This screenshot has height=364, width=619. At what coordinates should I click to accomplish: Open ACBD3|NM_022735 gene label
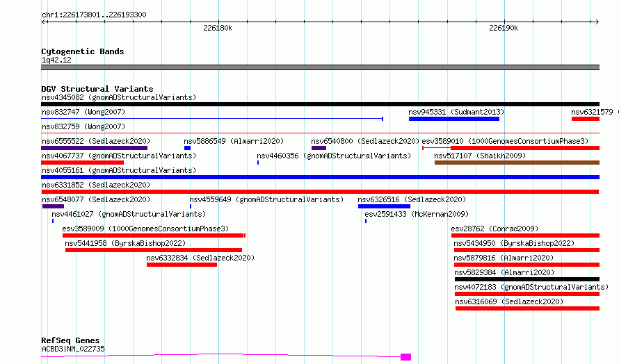pos(74,349)
